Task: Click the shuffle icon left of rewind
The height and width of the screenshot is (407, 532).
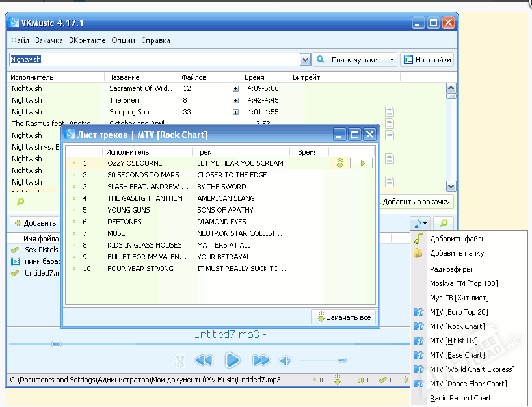Action: (181, 360)
